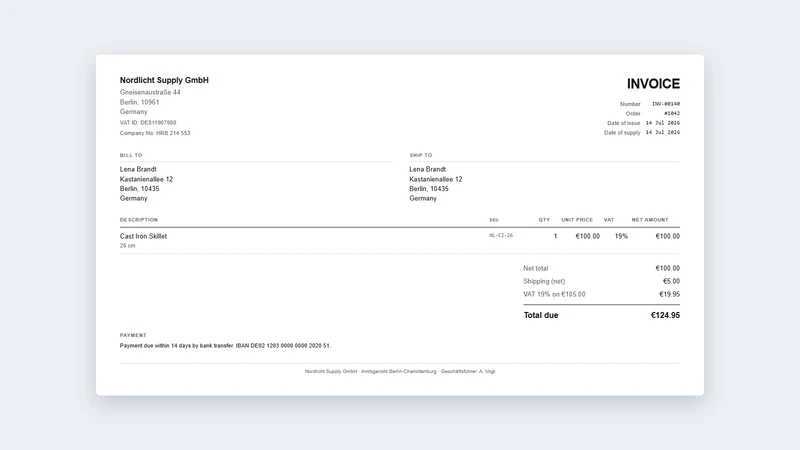Click the date value beside 'Date of supply'
Image resolution: width=800 pixels, height=450 pixels.
click(663, 133)
